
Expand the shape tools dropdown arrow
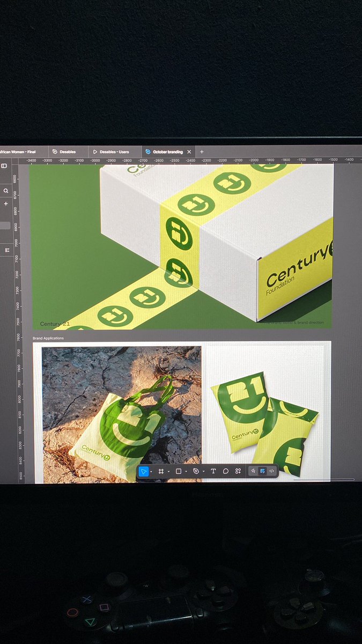(x=186, y=471)
